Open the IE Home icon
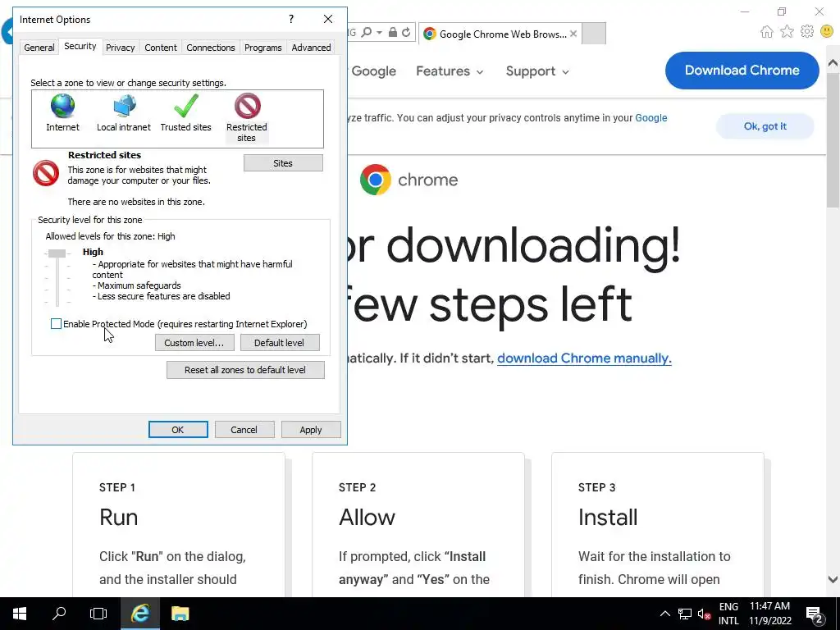Image resolution: width=840 pixels, height=630 pixels. click(x=767, y=32)
